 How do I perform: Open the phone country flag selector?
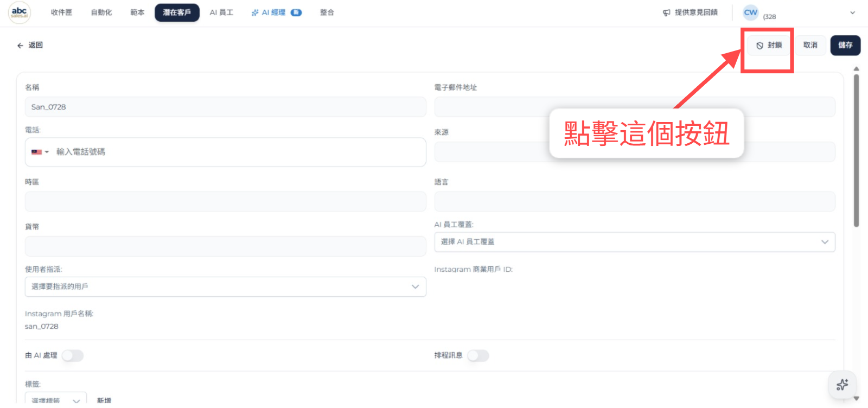(x=40, y=152)
